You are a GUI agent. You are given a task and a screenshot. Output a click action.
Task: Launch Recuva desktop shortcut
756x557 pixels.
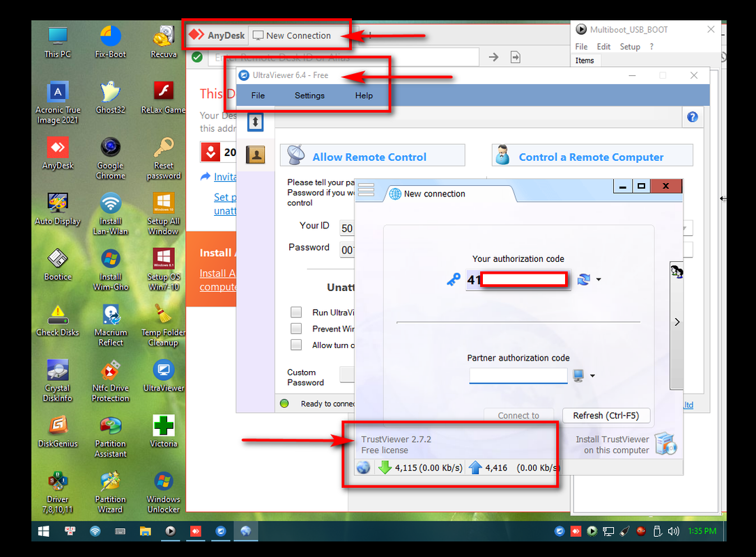coord(164,42)
